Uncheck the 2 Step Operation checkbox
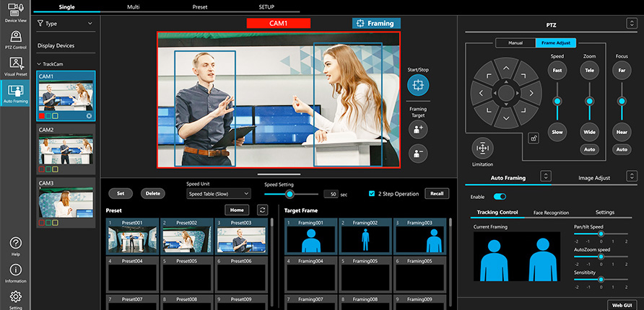644x310 pixels. [x=372, y=194]
